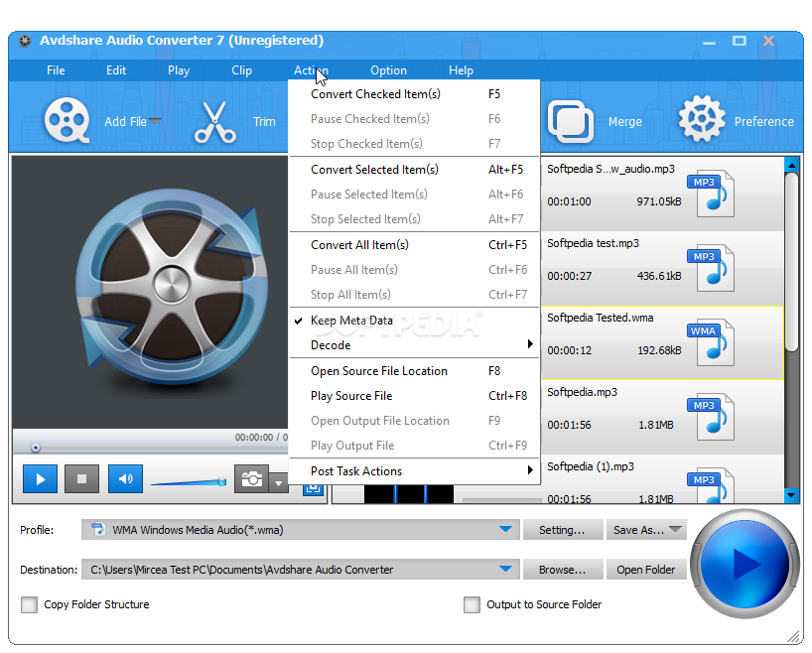The width and height of the screenshot is (812, 653).
Task: Click the 971.05kB file size value
Action: tap(659, 201)
